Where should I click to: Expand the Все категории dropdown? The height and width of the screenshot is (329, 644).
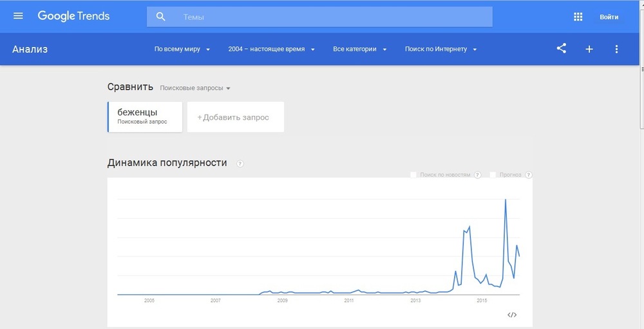tap(360, 49)
